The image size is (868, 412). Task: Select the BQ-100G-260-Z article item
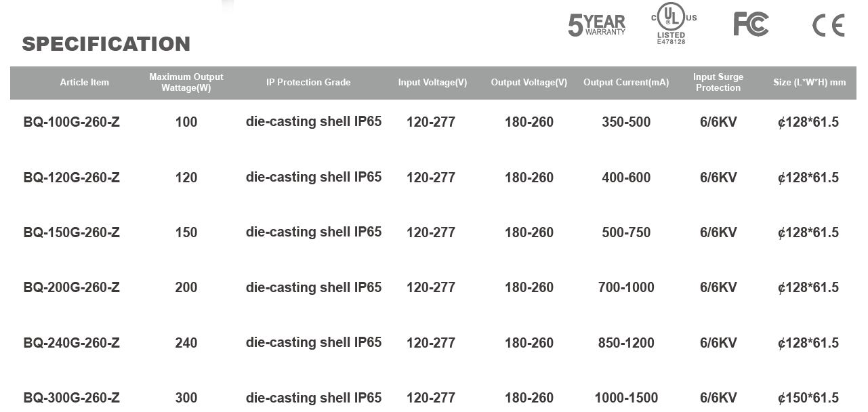click(72, 123)
